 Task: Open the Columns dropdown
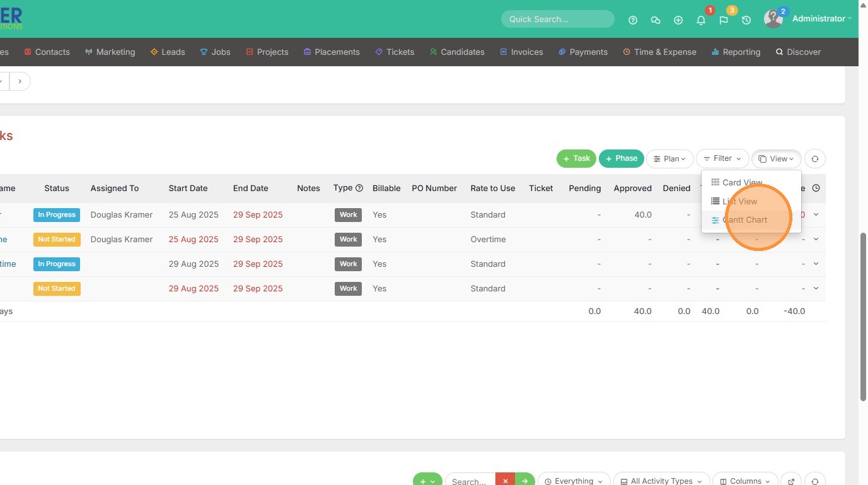click(745, 481)
